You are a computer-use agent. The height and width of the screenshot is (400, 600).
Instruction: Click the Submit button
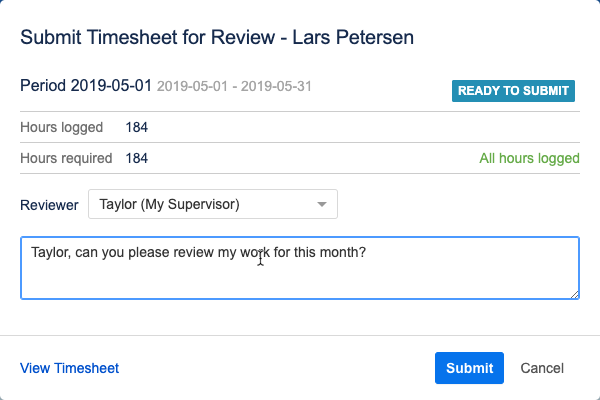coord(469,368)
